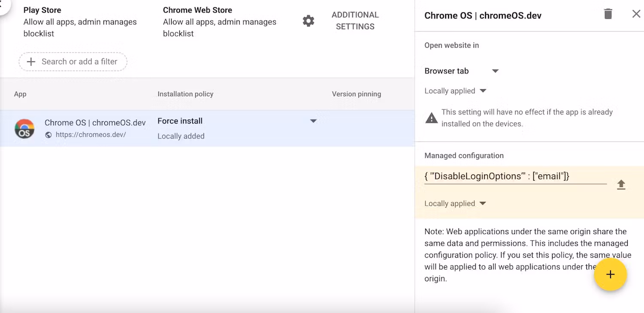Expand the Force install policy dropdown
The image size is (644, 313).
click(x=313, y=121)
